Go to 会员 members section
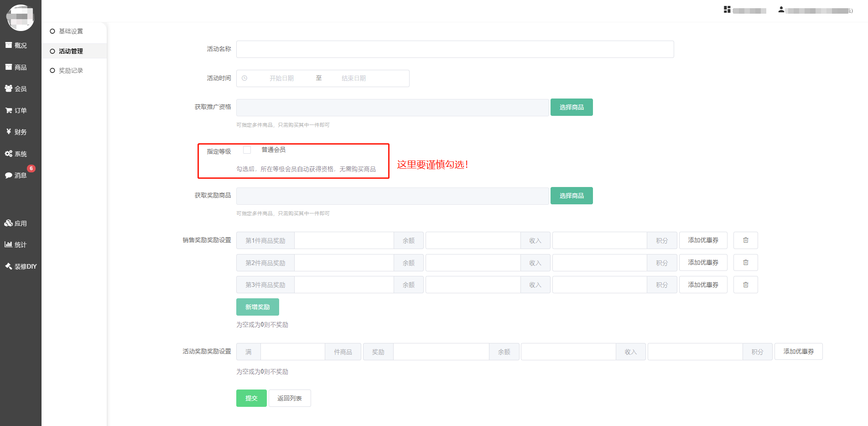 click(x=16, y=89)
